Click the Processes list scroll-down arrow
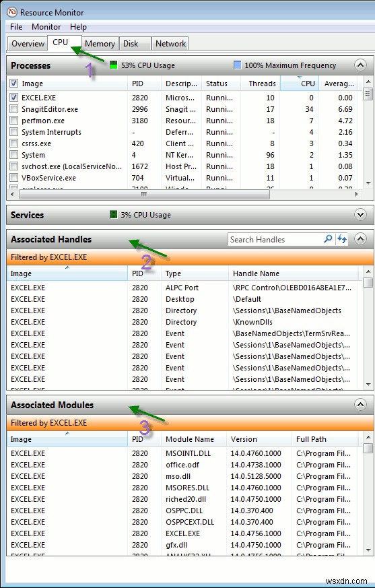 tap(368, 183)
